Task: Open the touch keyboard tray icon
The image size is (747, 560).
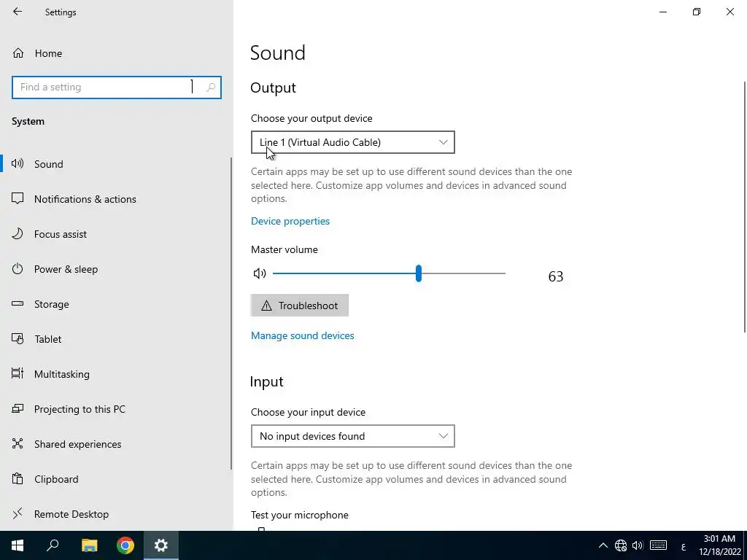Action: pyautogui.click(x=659, y=545)
